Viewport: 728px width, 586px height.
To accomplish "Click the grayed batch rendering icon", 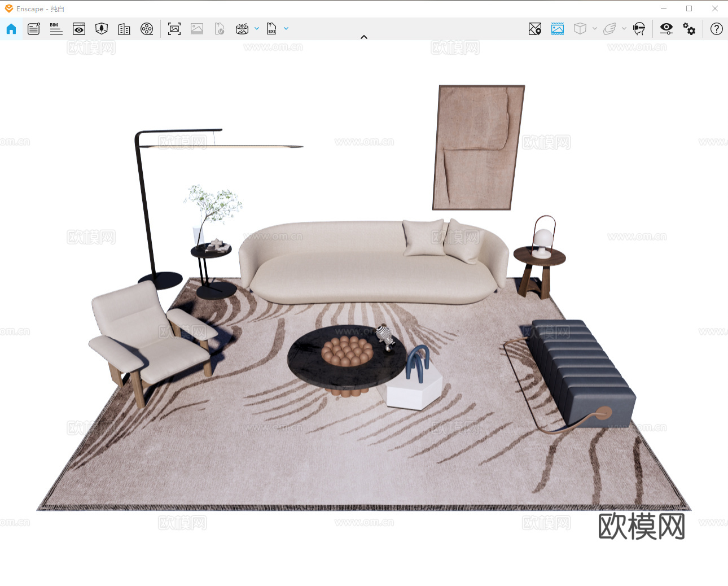I will [197, 29].
